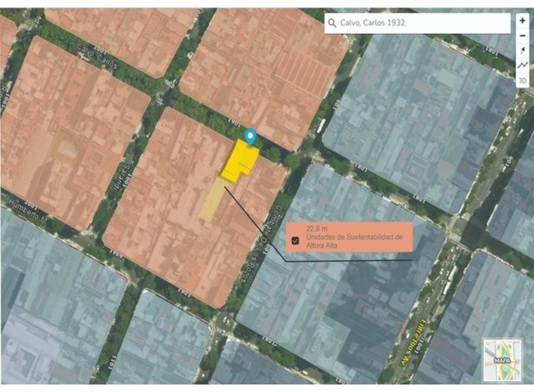Select the pale tan parcel below the yellow one

click(211, 200)
